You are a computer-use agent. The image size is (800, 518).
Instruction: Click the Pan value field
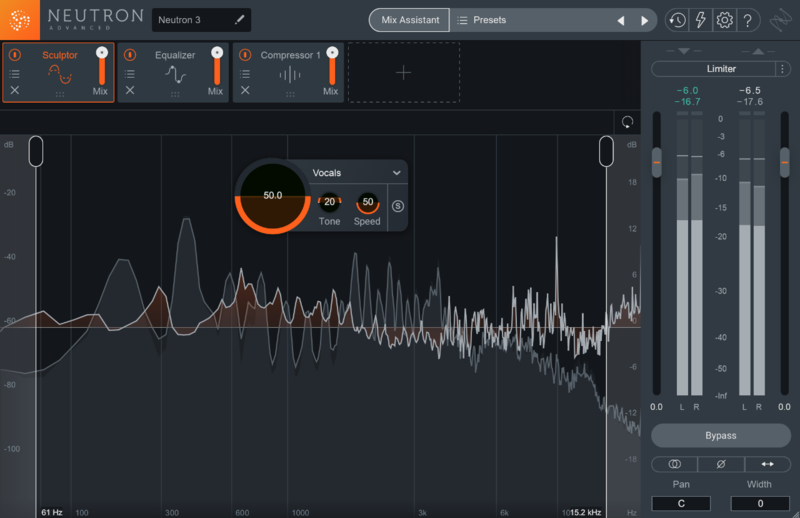[x=681, y=504]
